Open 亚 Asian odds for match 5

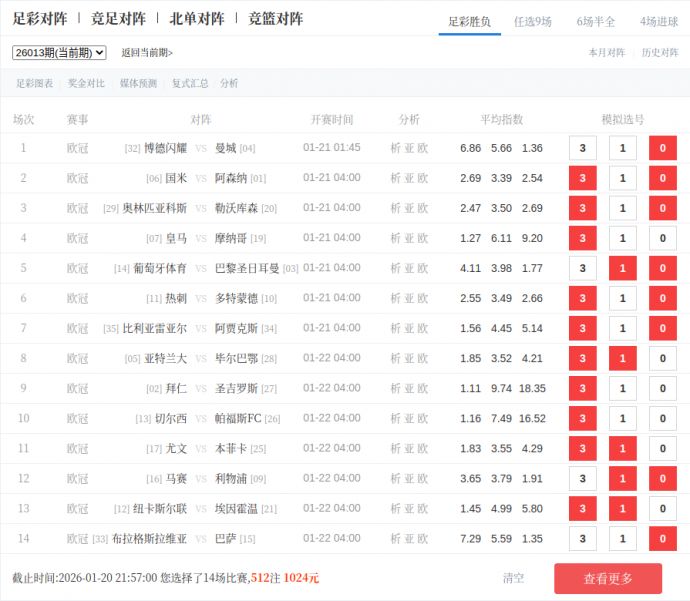coord(409,268)
